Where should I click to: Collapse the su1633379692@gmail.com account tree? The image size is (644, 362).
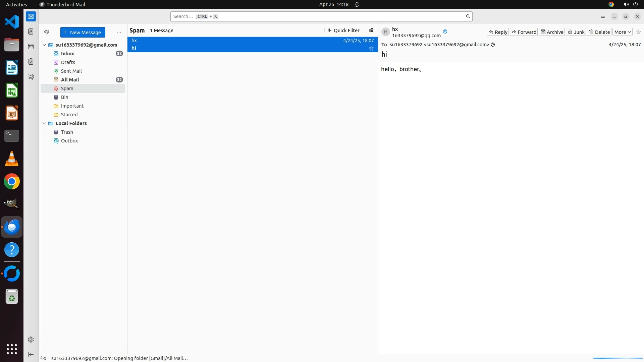click(x=44, y=45)
